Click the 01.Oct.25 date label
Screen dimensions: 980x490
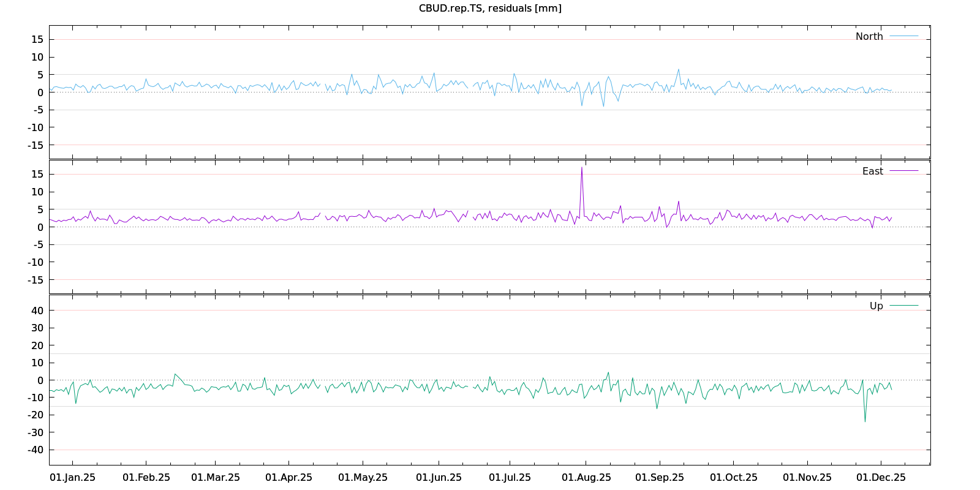pyautogui.click(x=733, y=478)
